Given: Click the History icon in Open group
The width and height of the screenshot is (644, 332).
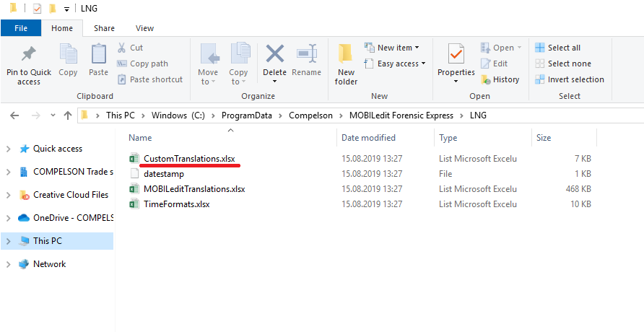Looking at the screenshot, I should 500,79.
